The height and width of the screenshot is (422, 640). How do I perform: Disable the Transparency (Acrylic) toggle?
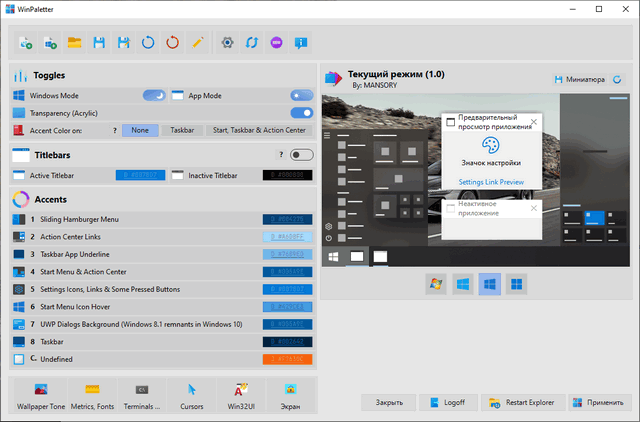301,113
